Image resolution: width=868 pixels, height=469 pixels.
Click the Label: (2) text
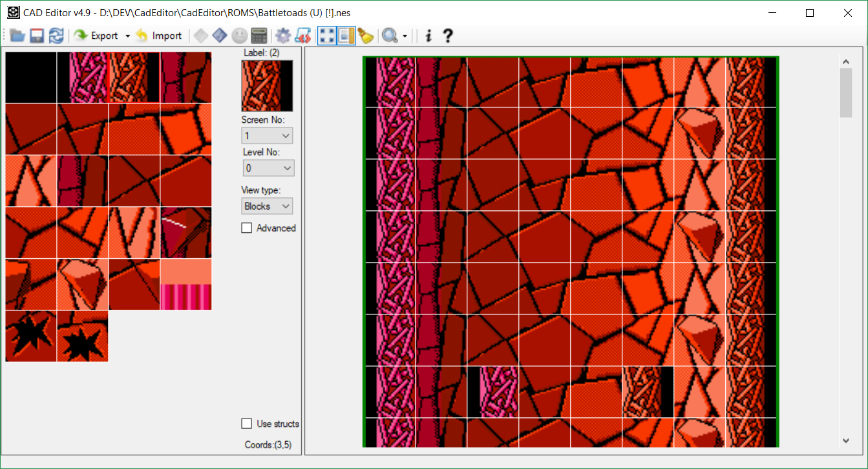click(x=262, y=52)
